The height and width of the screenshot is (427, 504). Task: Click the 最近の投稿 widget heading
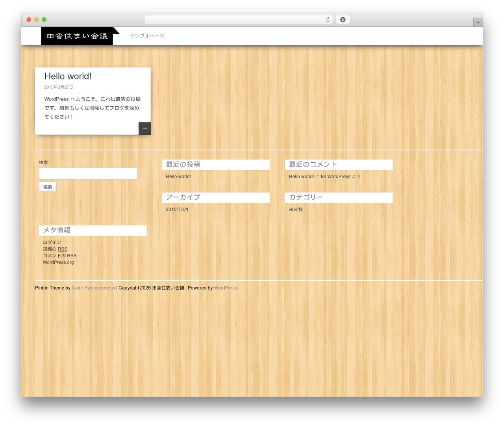pyautogui.click(x=216, y=165)
